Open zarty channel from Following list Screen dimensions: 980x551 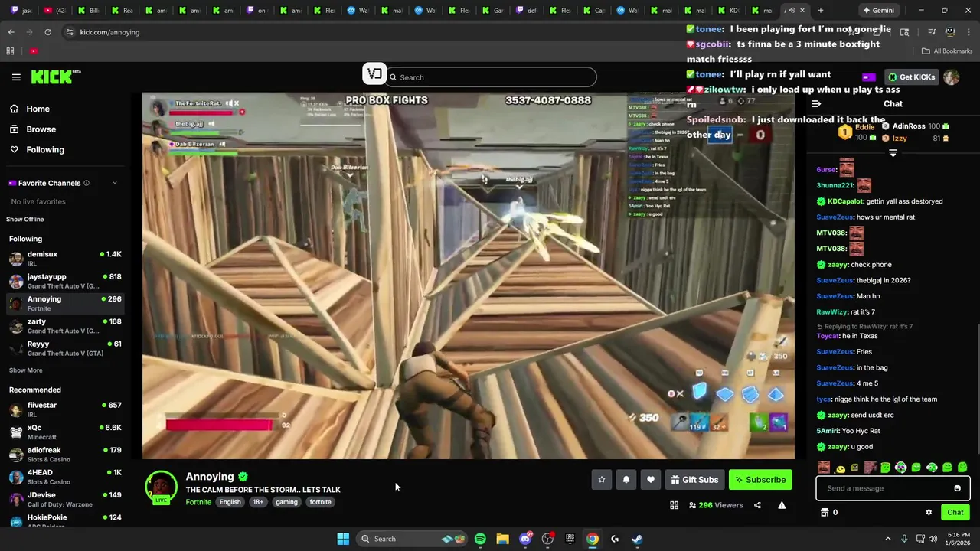point(65,326)
